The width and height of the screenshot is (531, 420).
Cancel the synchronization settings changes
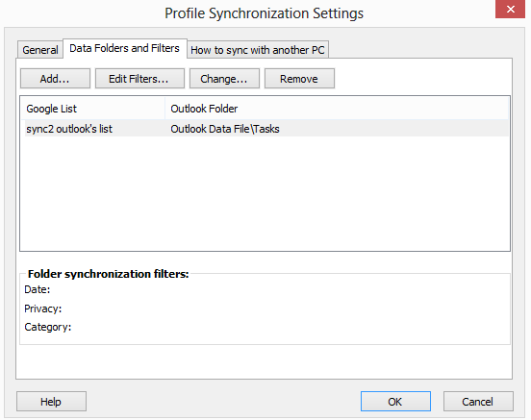click(478, 402)
